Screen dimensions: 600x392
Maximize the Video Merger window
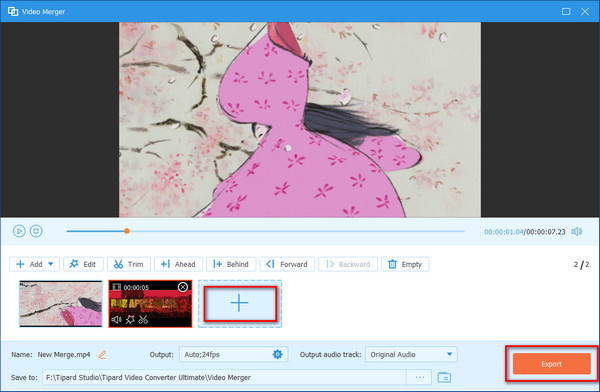click(566, 11)
